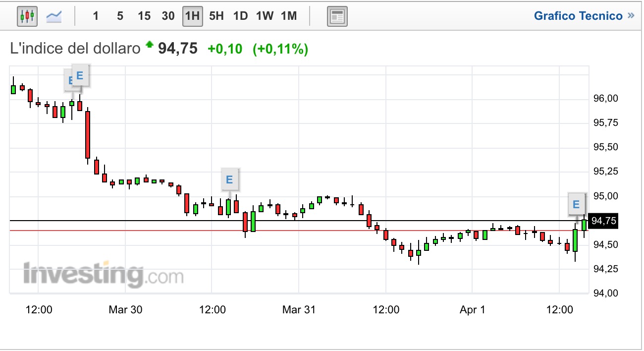Click the 95,25 price axis label
This screenshot has width=644, height=351.
click(x=605, y=172)
